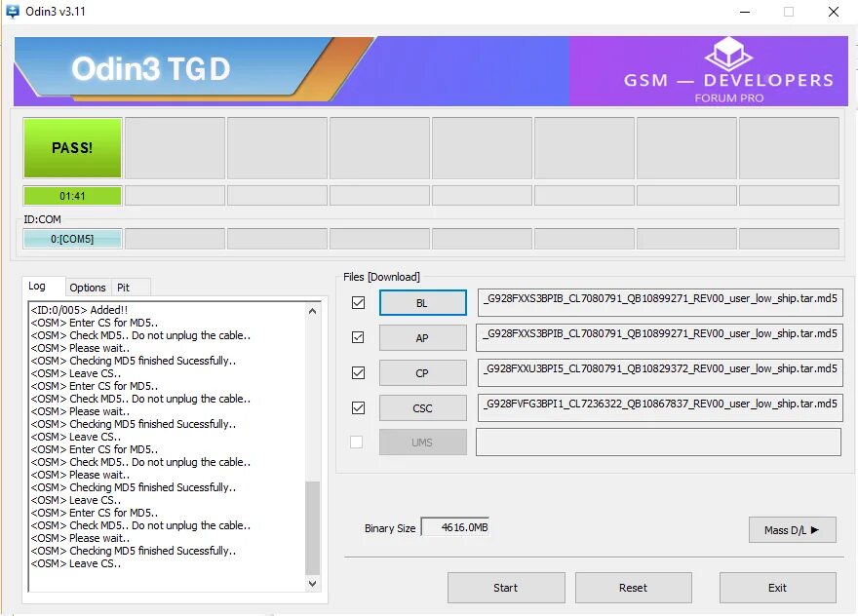The image size is (858, 616).
Task: Click the green PASS! status box
Action: pos(72,147)
